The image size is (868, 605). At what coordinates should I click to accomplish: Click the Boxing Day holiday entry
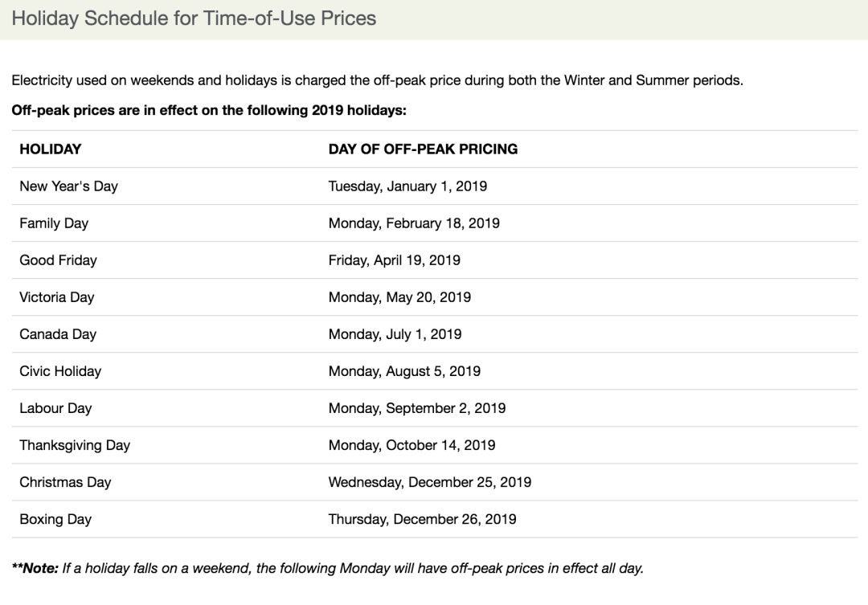coord(55,519)
